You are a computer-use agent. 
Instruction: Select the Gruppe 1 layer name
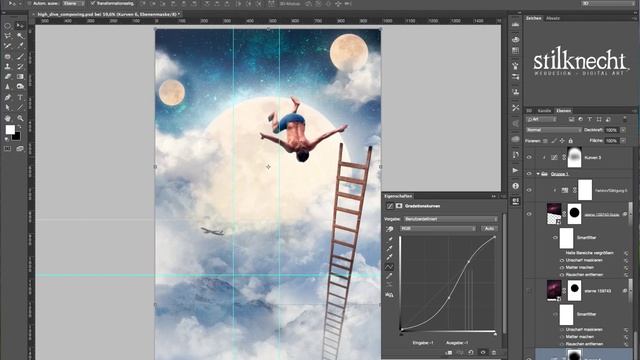pos(559,174)
